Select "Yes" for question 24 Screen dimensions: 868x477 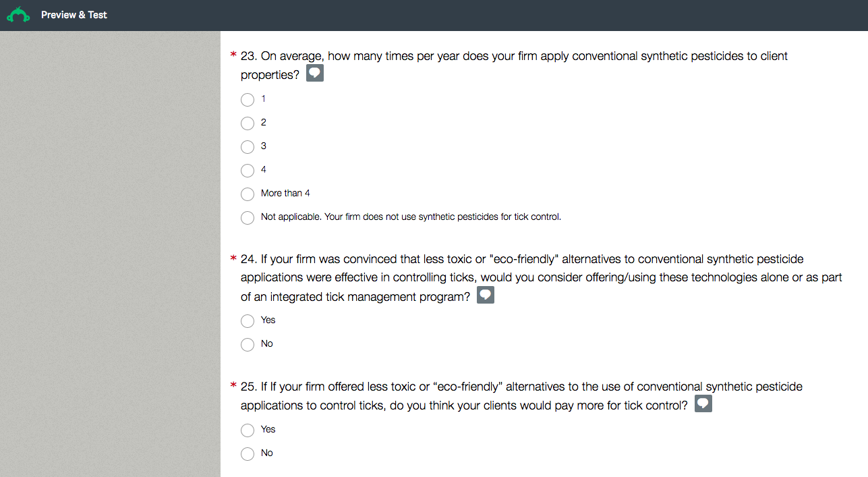tap(248, 321)
